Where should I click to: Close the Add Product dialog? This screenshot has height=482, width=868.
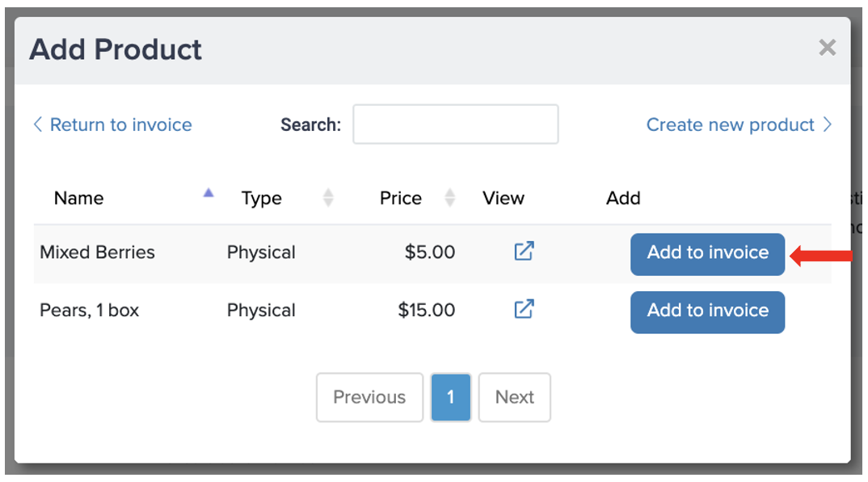point(827,48)
